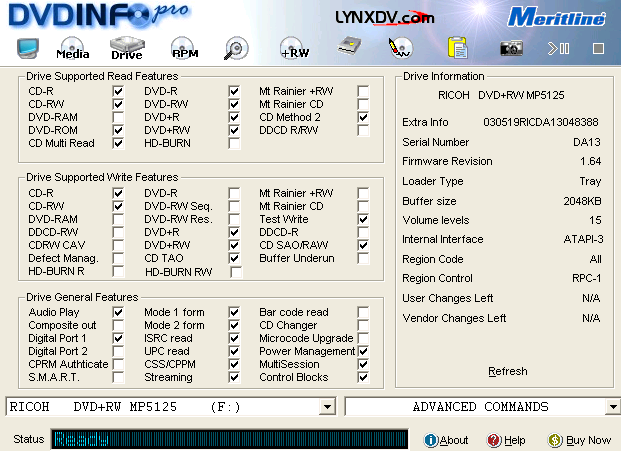Toggle the Buffer Underun checkbox
Image resolution: width=621 pixels, height=451 pixels.
363,258
